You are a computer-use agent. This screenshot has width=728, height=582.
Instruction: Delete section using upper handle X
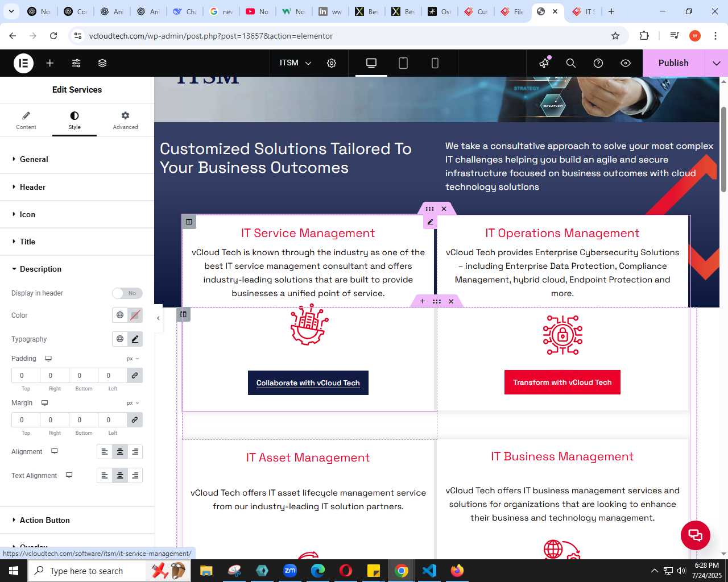tap(444, 209)
